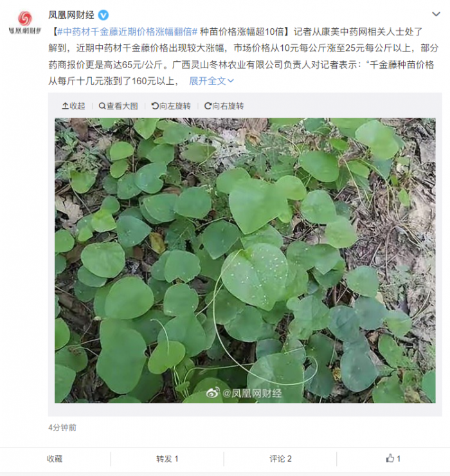The height and width of the screenshot is (476, 450).
Task: Click the 4分钟前 timestamp
Action: pyautogui.click(x=62, y=428)
